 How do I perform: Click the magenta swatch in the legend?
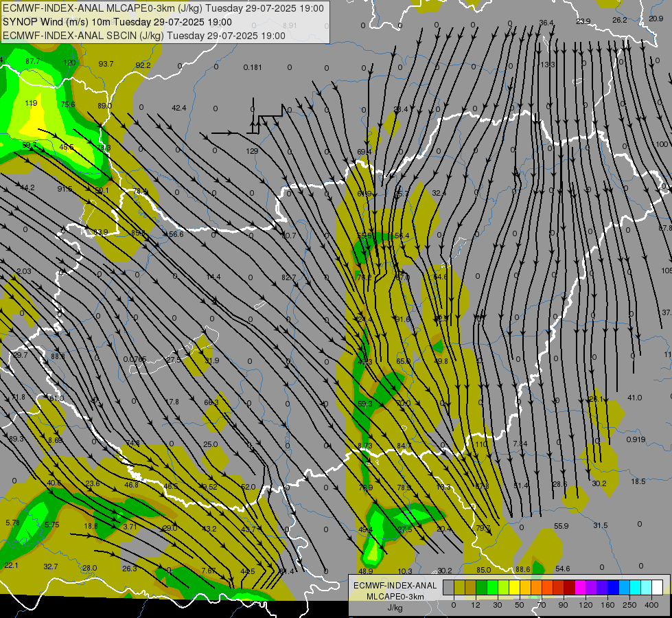[581, 587]
